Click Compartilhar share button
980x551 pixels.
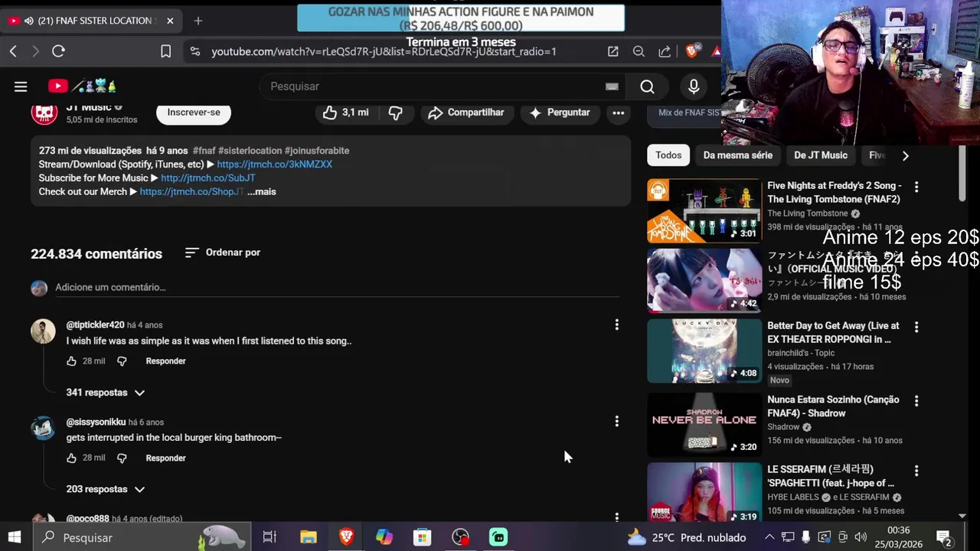466,112
